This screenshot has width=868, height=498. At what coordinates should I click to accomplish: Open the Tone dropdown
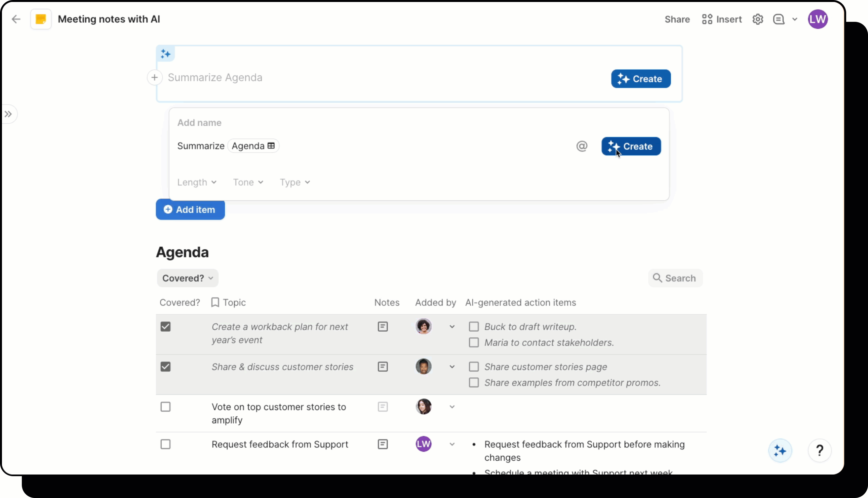(248, 182)
